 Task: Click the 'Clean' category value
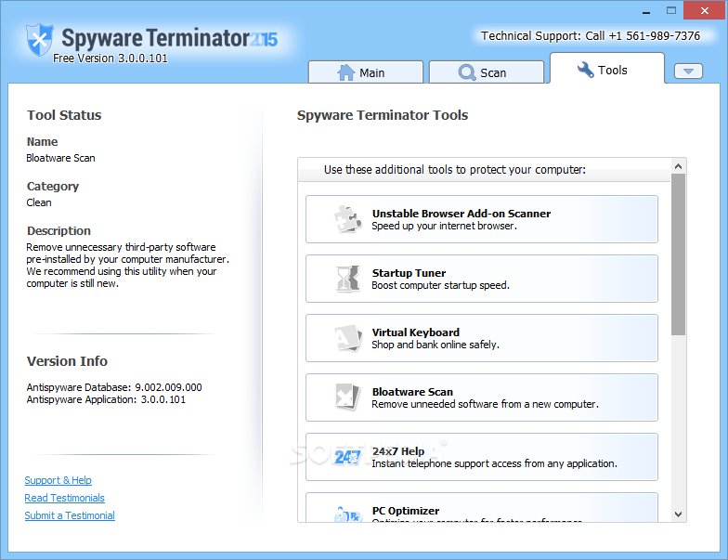pyautogui.click(x=39, y=202)
